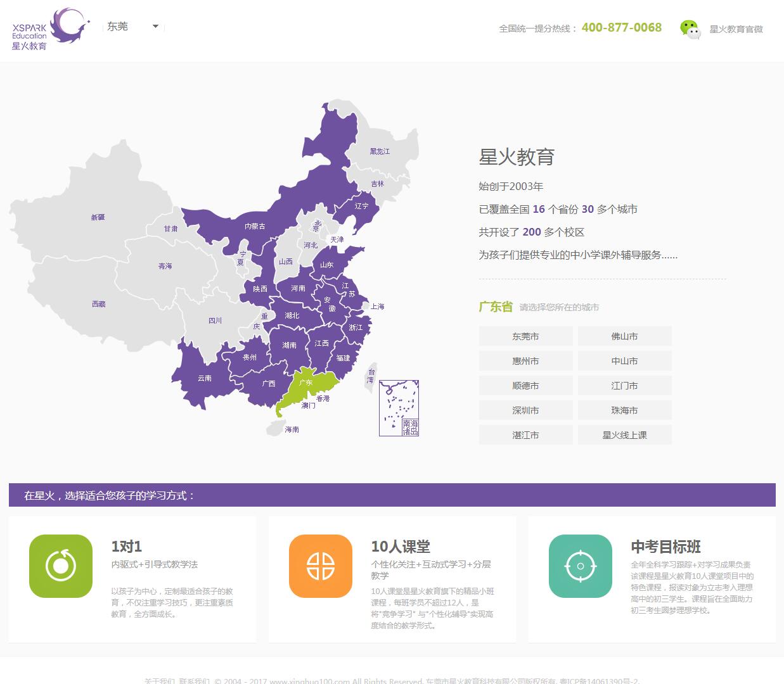
Task: Open 星火线上课 online class button
Action: click(x=624, y=435)
